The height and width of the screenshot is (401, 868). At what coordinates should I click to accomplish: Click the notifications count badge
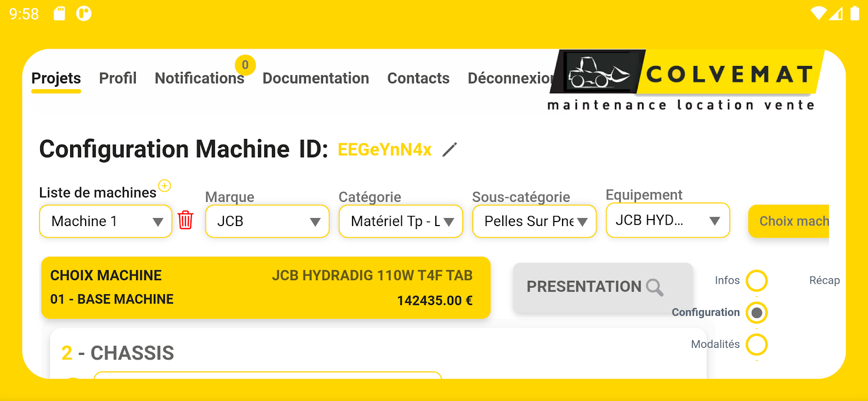[x=245, y=65]
